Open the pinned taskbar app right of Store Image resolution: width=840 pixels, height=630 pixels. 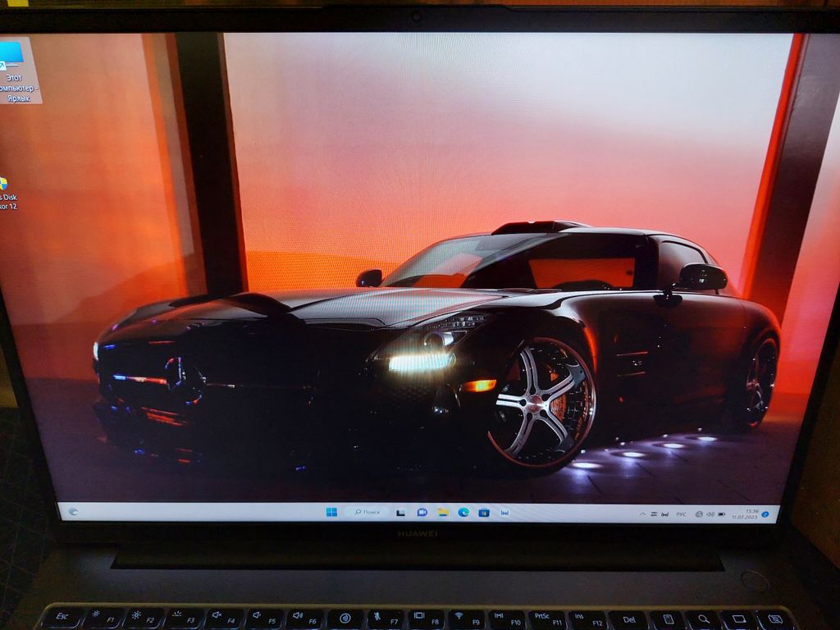(x=504, y=513)
